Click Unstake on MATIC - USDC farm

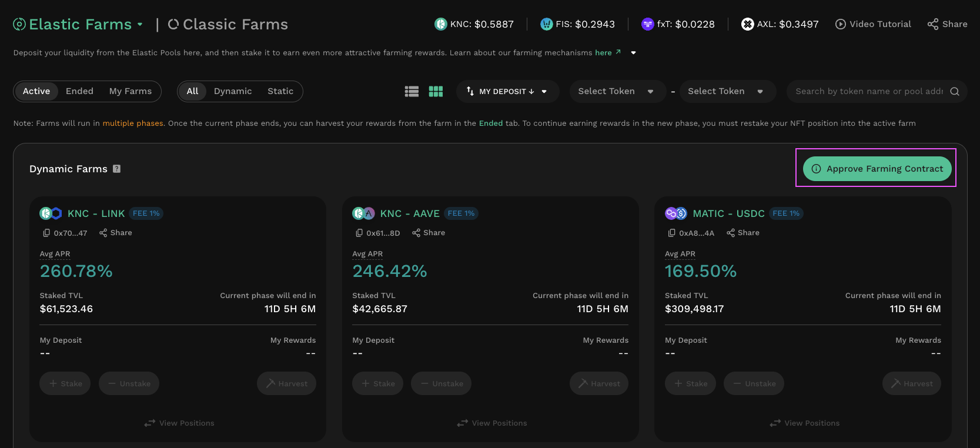tap(754, 383)
